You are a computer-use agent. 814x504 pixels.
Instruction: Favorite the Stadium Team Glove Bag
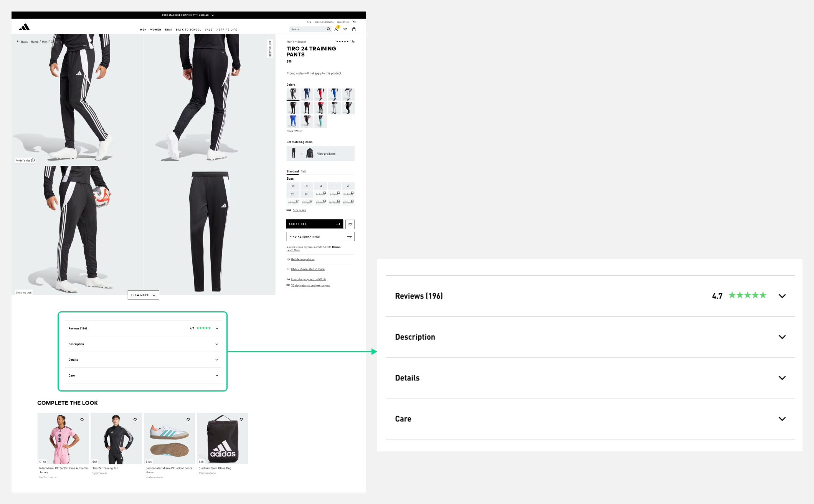pyautogui.click(x=241, y=420)
